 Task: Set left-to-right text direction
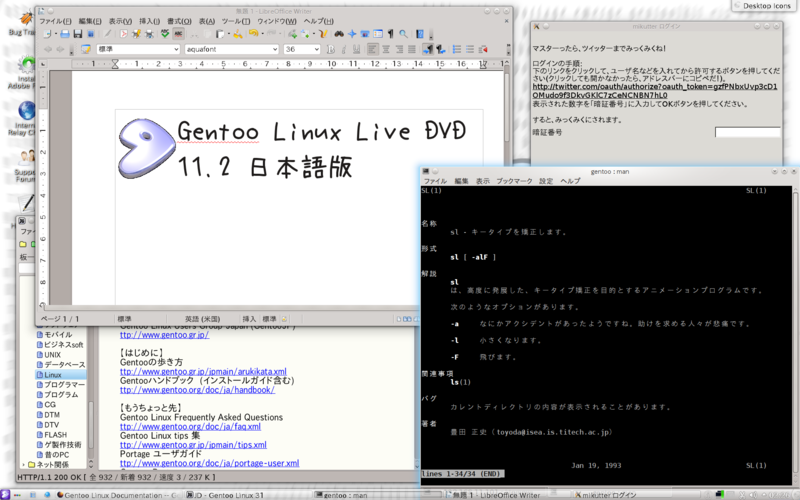click(x=428, y=49)
